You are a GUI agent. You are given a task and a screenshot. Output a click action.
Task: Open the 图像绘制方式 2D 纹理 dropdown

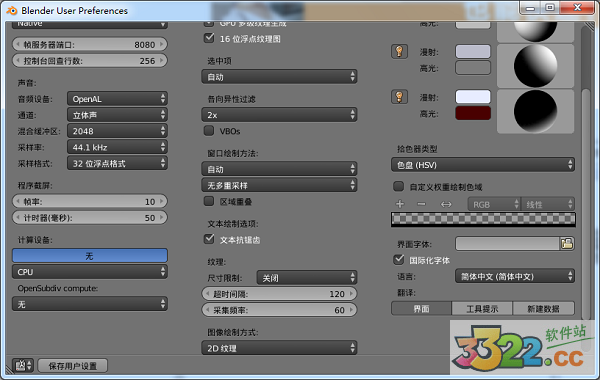pyautogui.click(x=279, y=348)
